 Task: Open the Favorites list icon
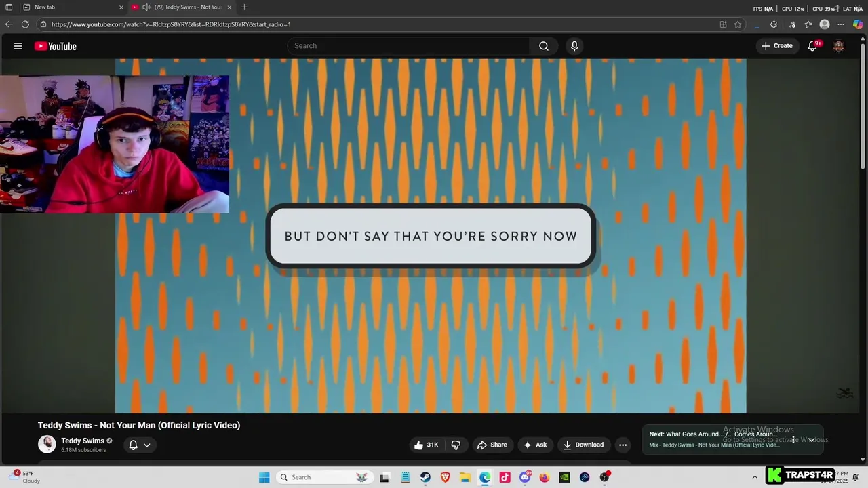(808, 24)
